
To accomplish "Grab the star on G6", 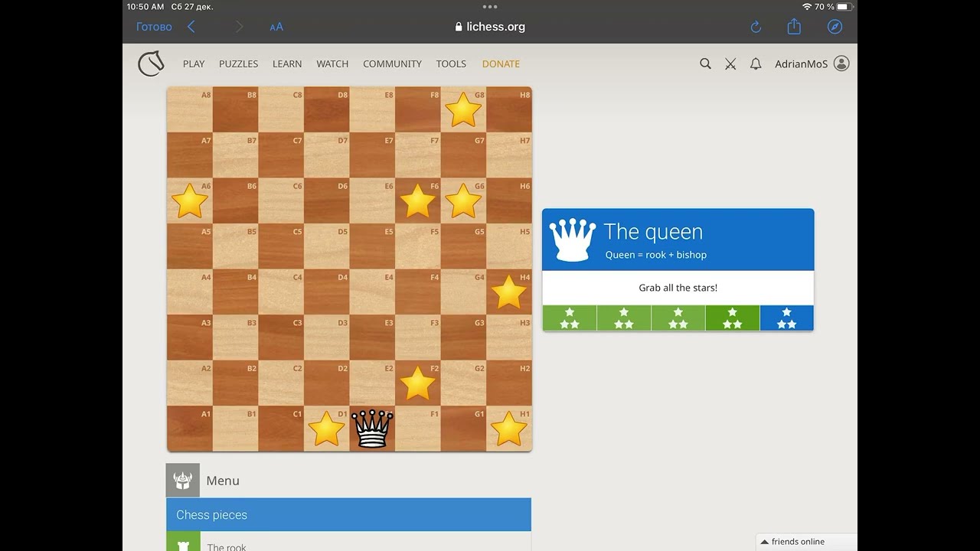I will [463, 201].
